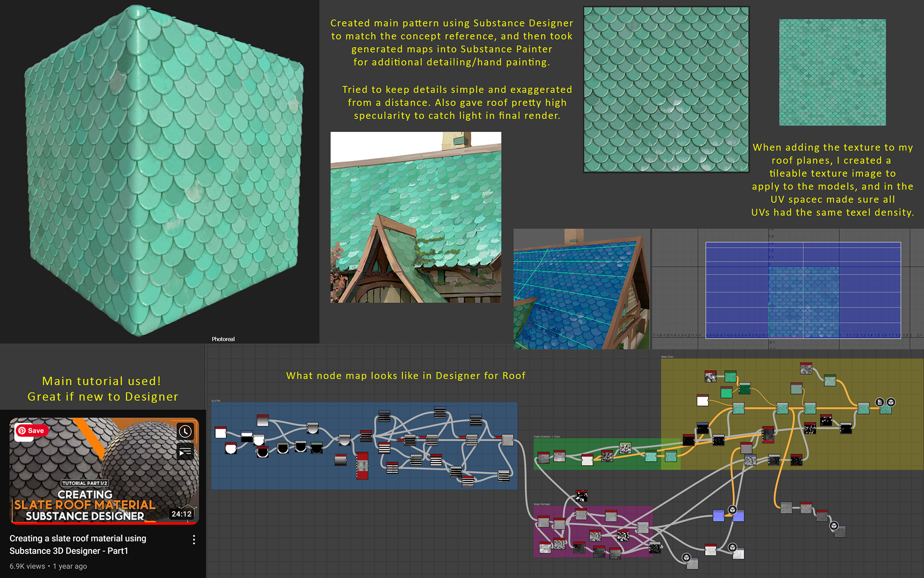Open the slate roof tutorial video thumbnail

click(104, 471)
